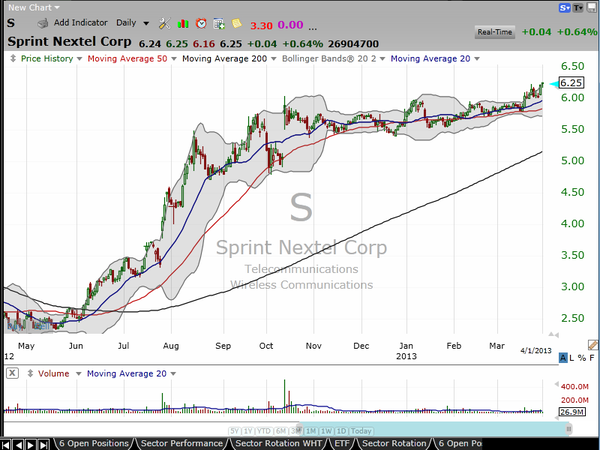Click the red 3.30 value in toolbar
The image size is (600, 450).
pos(261,25)
